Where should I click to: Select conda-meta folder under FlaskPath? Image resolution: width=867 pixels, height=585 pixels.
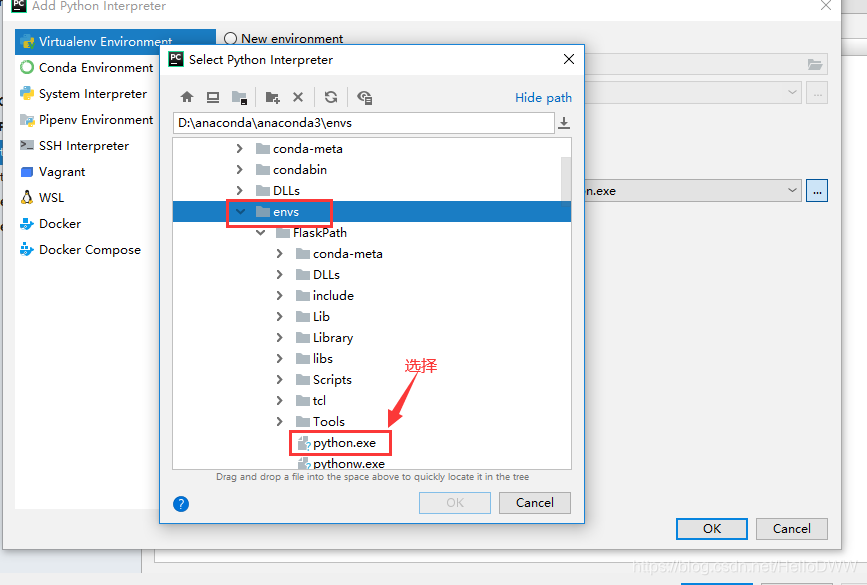(340, 254)
